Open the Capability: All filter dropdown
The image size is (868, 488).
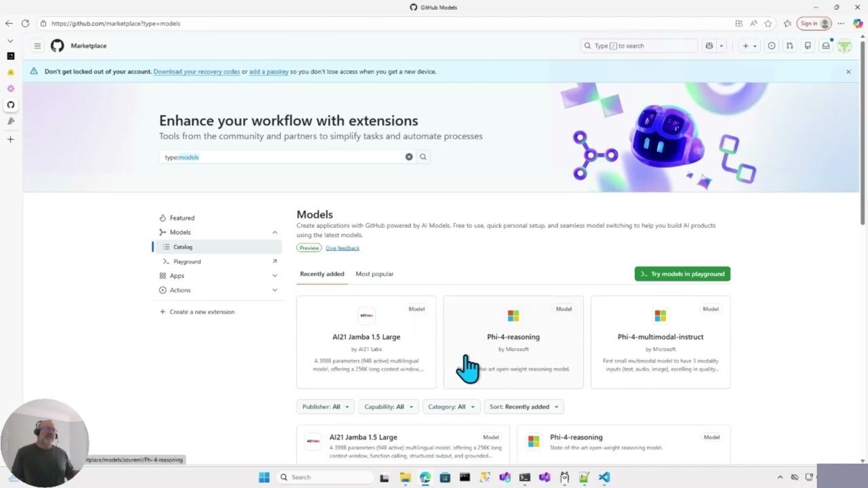click(389, 407)
